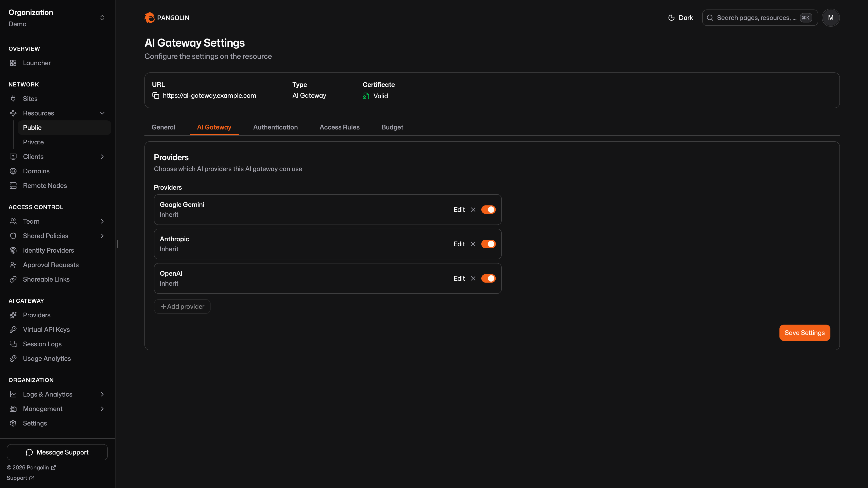Screen dimensions: 868x488
Task: Click the Launcher grid icon
Action: pyautogui.click(x=13, y=63)
